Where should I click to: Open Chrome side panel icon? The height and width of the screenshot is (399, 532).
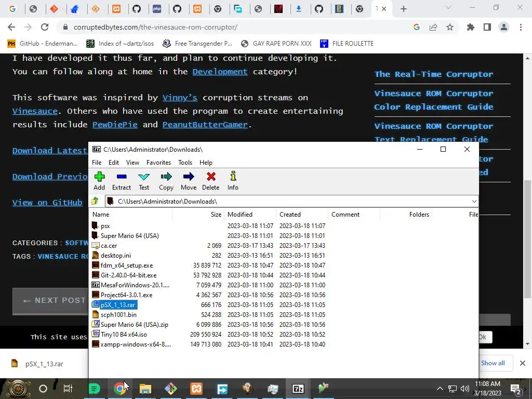(x=487, y=27)
